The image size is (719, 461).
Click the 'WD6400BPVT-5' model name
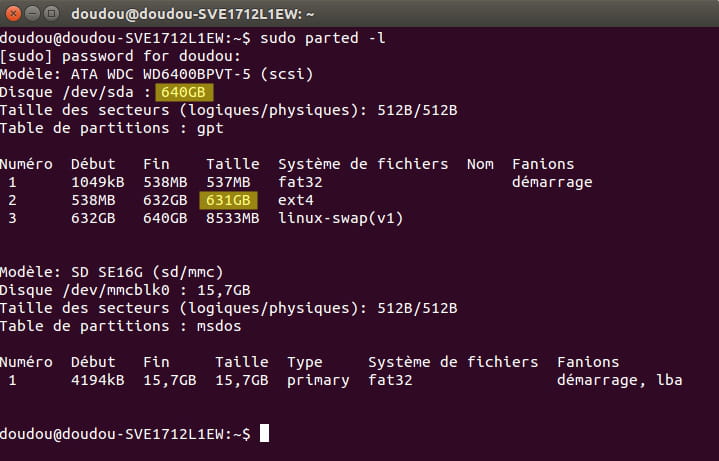point(197,74)
